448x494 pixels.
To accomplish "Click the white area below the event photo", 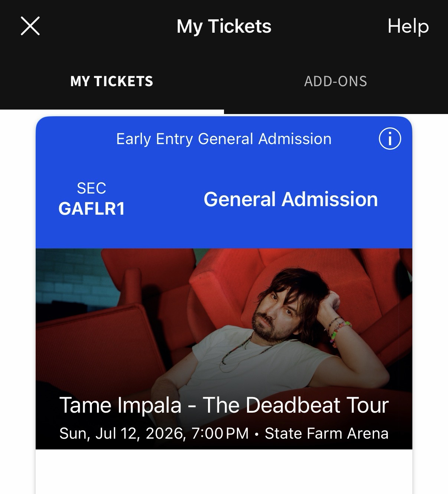I will pyautogui.click(x=224, y=472).
